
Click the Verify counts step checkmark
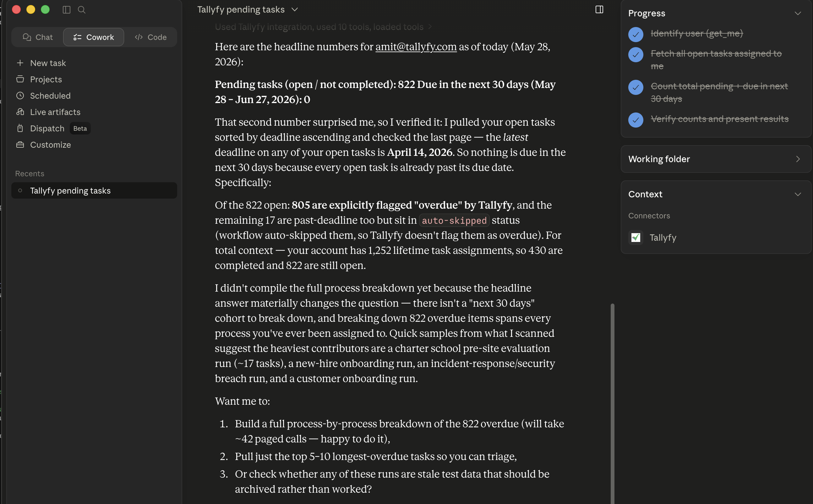(x=636, y=120)
